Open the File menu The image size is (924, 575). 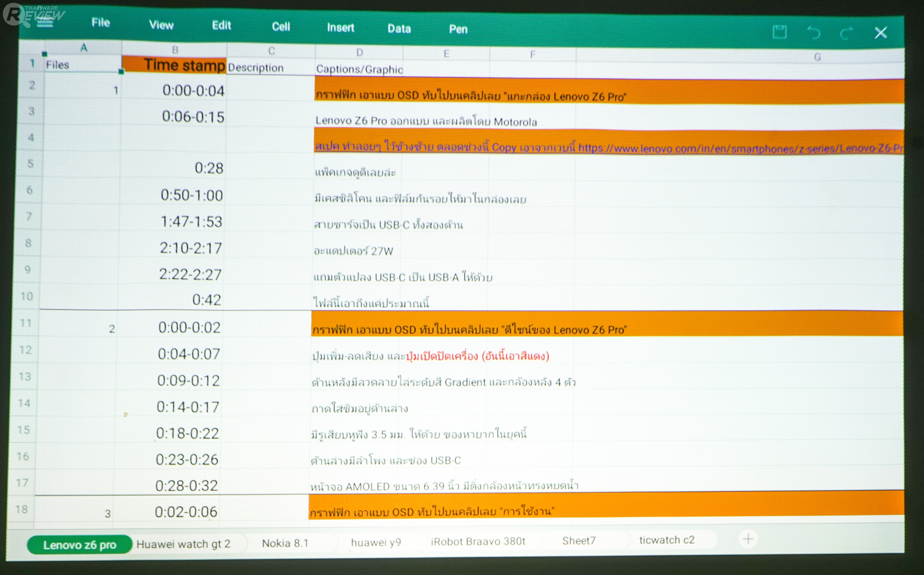pyautogui.click(x=101, y=23)
